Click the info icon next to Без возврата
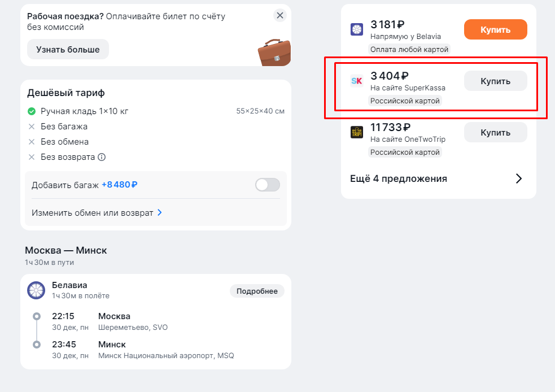This screenshot has width=555, height=392. pos(102,157)
